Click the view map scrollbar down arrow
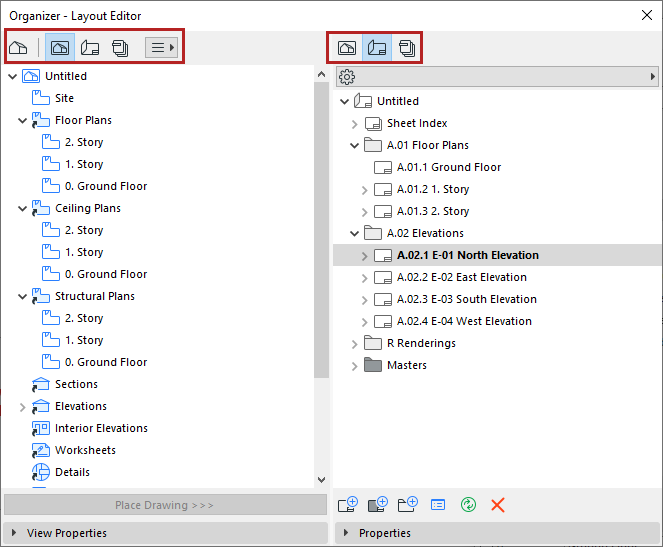The image size is (663, 547). 321,480
